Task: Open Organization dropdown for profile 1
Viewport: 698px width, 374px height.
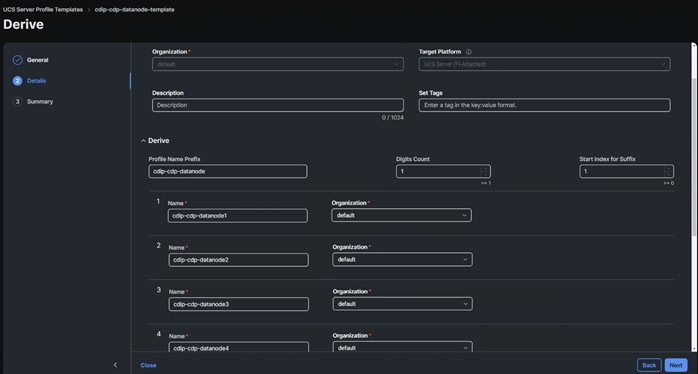Action: (402, 215)
